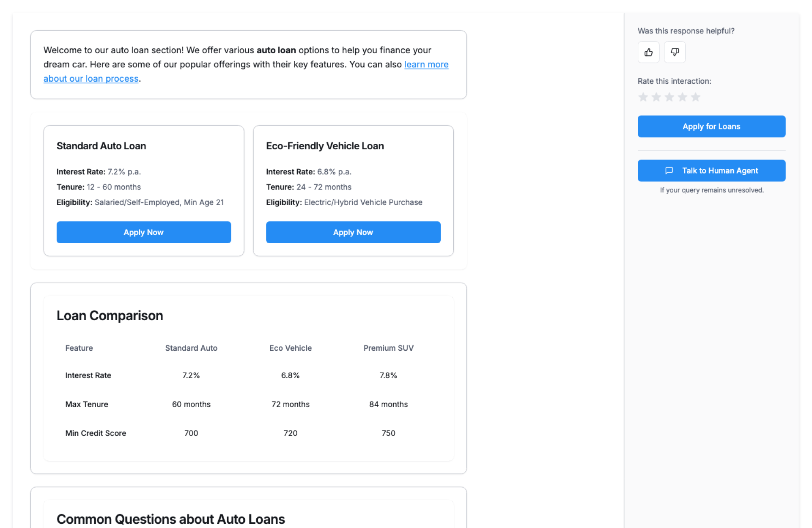Image resolution: width=812 pixels, height=528 pixels.
Task: Click the Loan Comparison heading
Action: tap(110, 316)
